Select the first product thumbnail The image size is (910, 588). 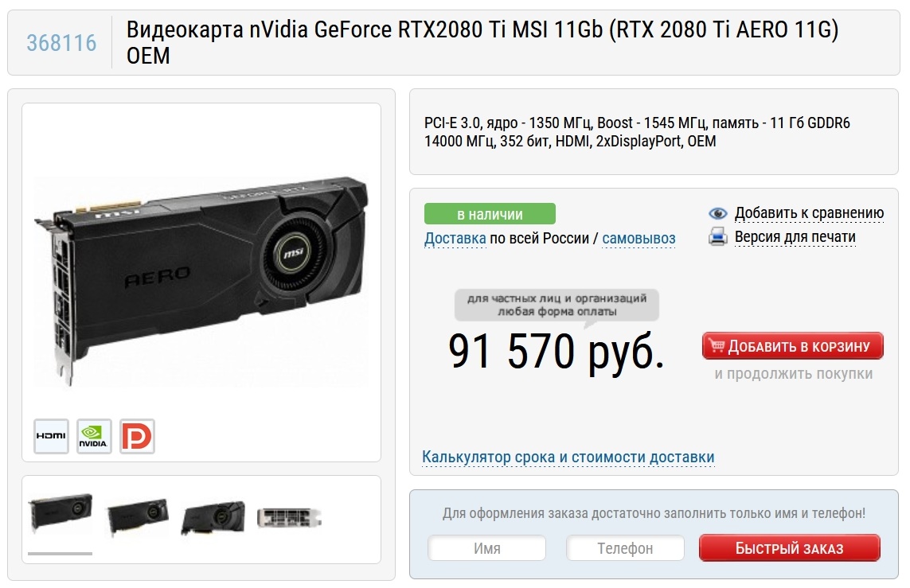61,513
